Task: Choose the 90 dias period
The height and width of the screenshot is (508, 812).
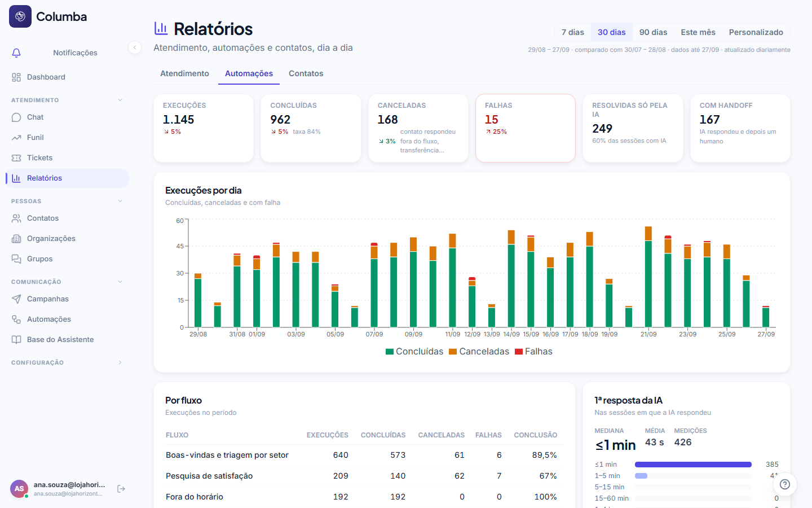Action: (x=653, y=32)
